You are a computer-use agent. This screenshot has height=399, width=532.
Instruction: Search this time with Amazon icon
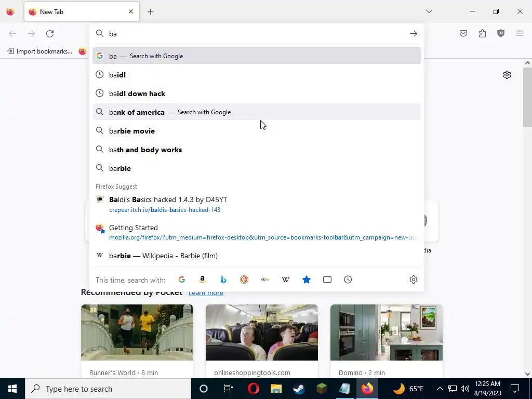203,280
